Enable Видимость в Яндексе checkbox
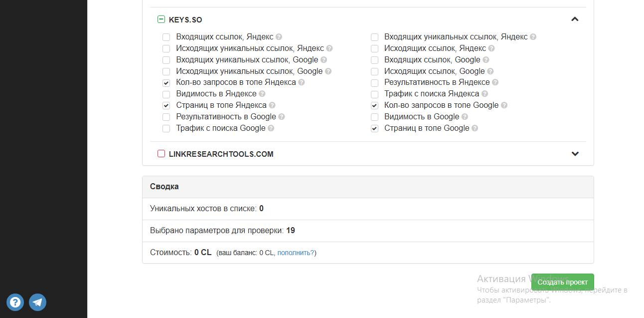This screenshot has width=644, height=318. tap(166, 94)
